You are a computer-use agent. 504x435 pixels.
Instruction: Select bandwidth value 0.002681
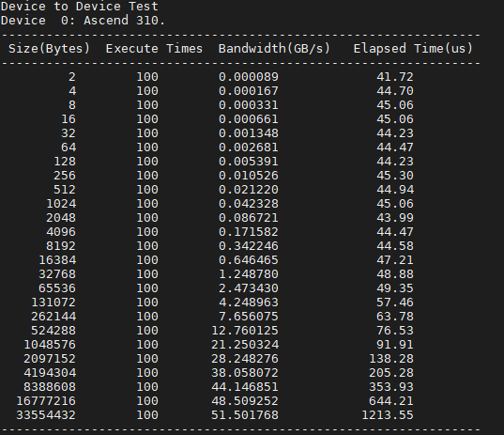[x=249, y=148]
